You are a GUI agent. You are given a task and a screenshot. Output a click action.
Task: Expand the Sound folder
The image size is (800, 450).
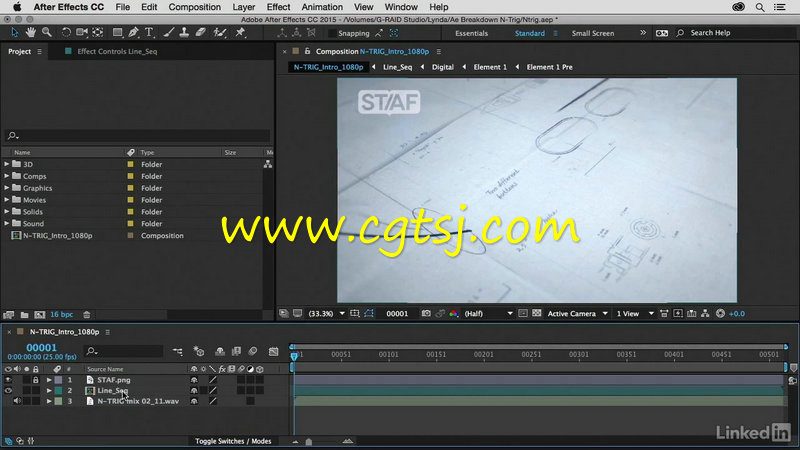pos(7,223)
